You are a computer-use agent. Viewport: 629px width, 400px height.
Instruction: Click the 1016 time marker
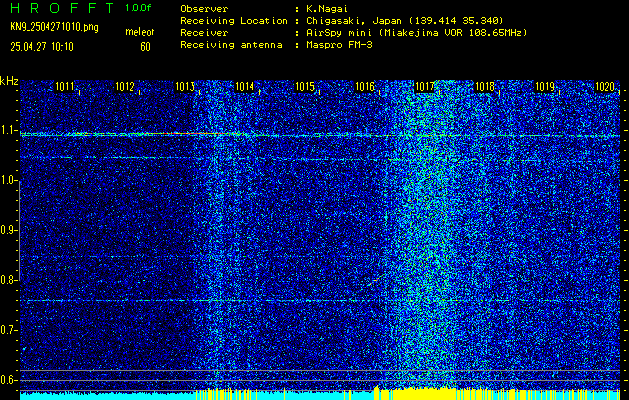(365, 87)
